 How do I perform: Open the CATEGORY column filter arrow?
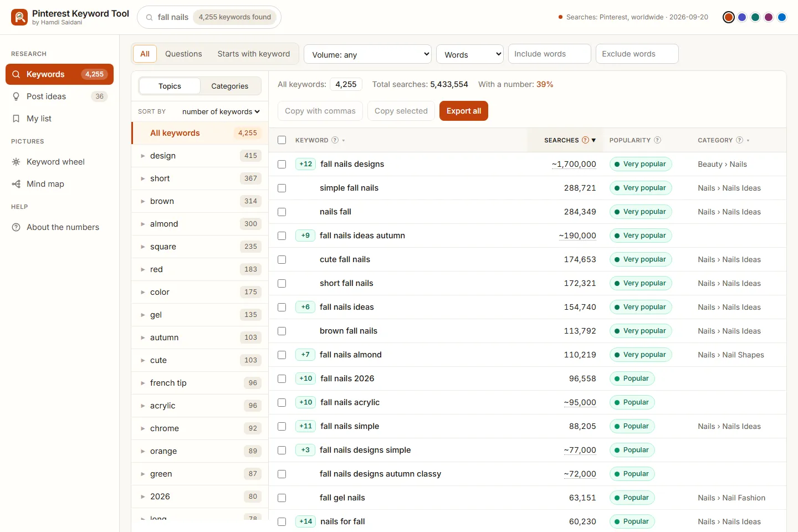(x=748, y=141)
